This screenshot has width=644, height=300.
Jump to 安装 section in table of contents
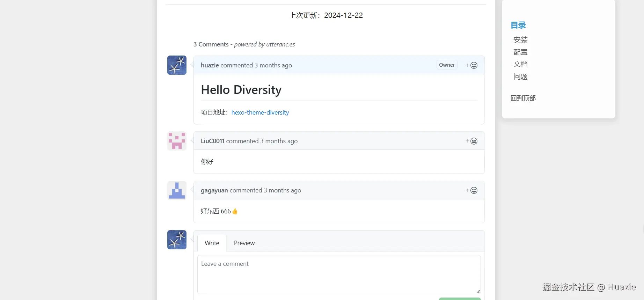520,40
